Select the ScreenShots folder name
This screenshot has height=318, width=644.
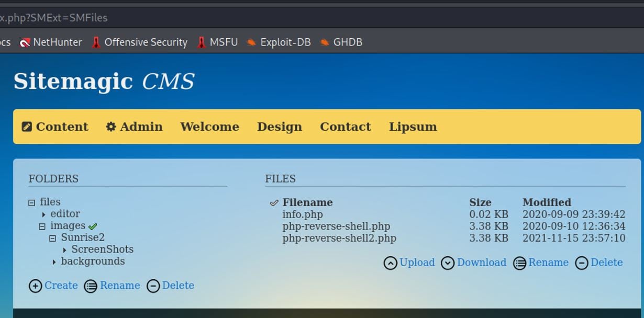[x=103, y=249]
